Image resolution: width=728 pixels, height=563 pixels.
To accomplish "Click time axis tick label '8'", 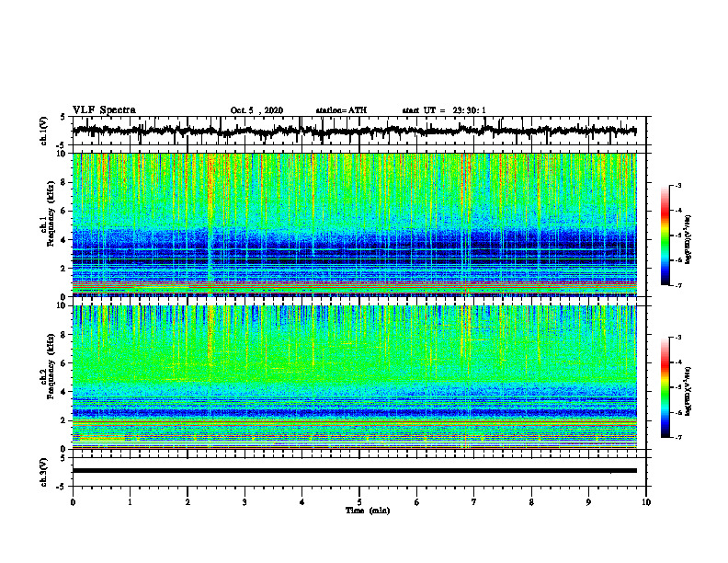I will [531, 502].
